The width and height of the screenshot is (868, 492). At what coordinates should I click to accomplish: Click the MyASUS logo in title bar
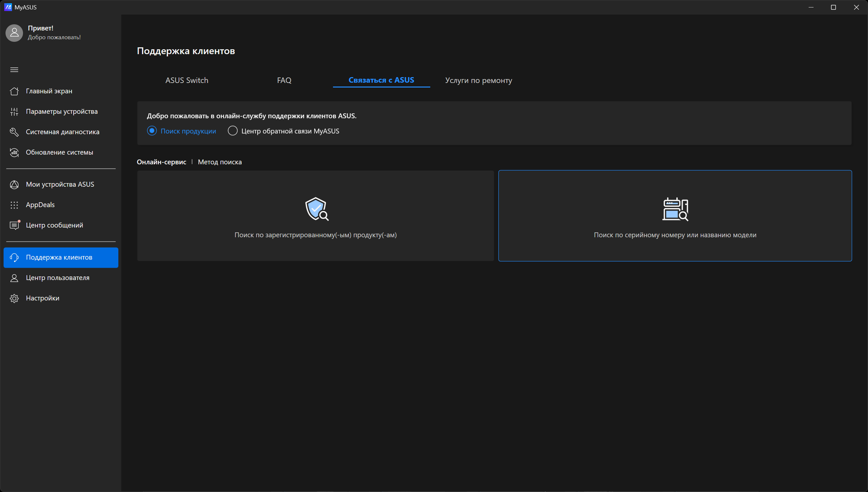[8, 7]
